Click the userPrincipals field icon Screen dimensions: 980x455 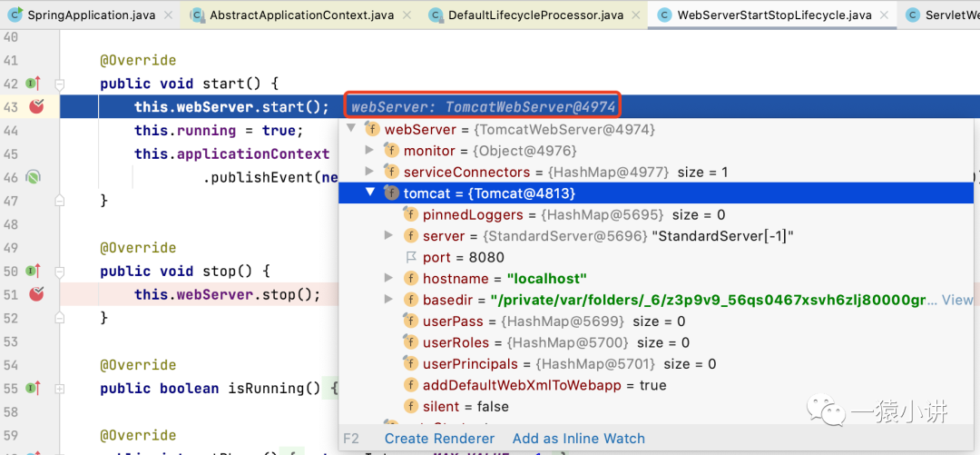[x=411, y=363]
